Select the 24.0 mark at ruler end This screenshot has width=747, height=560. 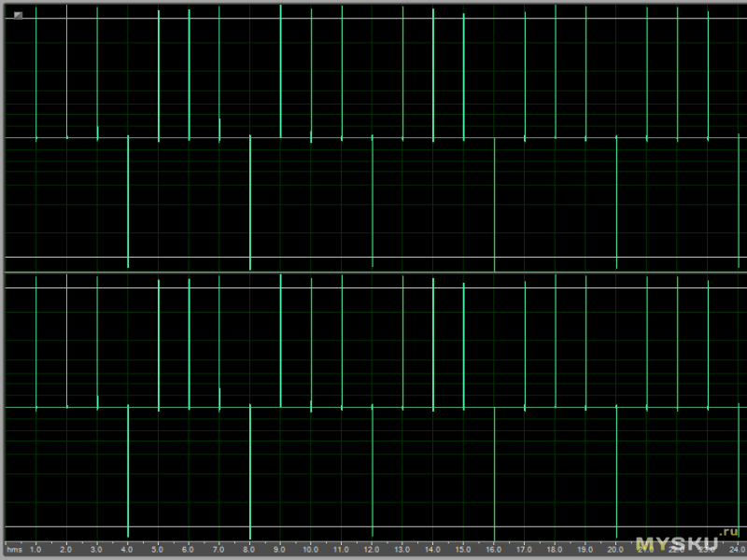(x=737, y=548)
